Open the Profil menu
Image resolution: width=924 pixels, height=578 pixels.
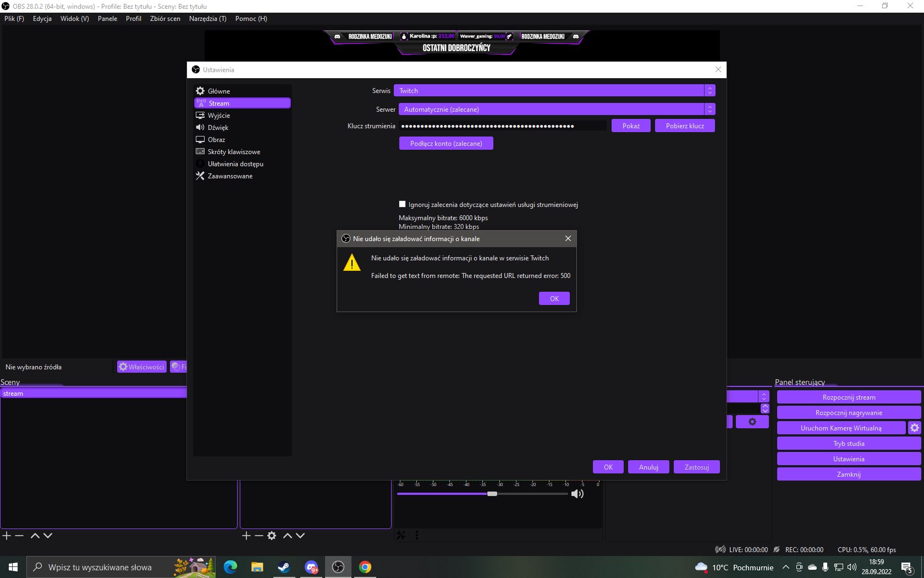coord(134,18)
